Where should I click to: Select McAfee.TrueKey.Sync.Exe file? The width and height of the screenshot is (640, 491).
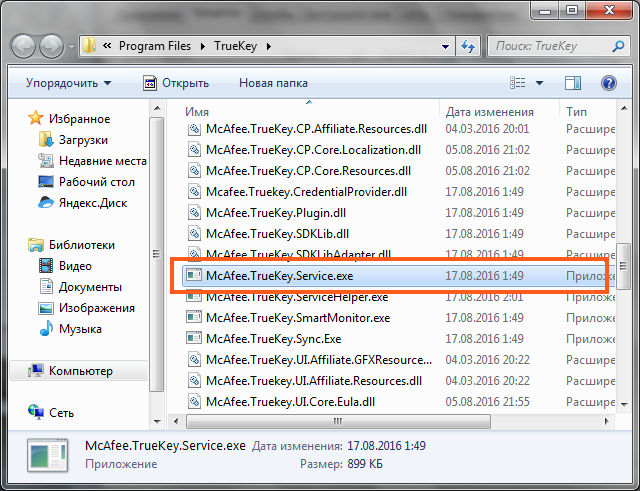[273, 339]
